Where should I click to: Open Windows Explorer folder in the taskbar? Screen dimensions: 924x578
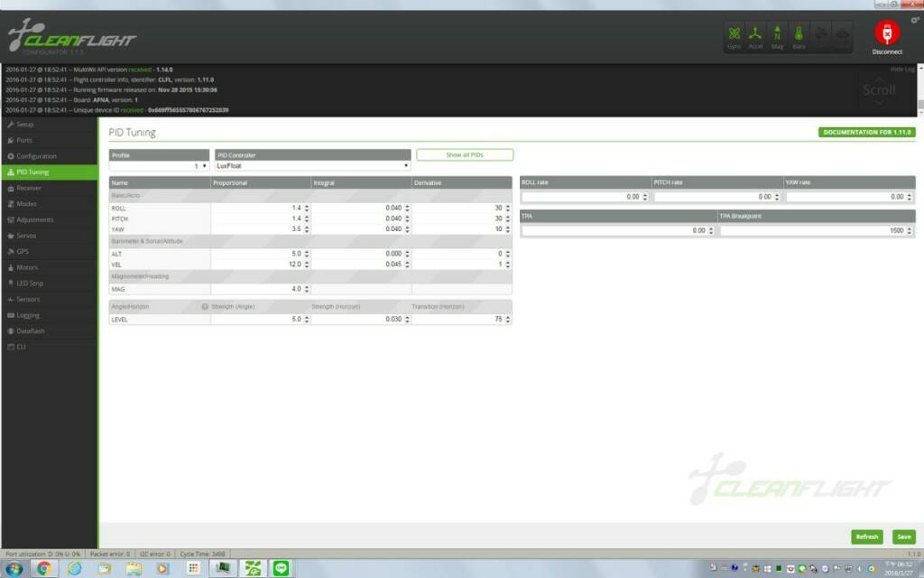(134, 569)
